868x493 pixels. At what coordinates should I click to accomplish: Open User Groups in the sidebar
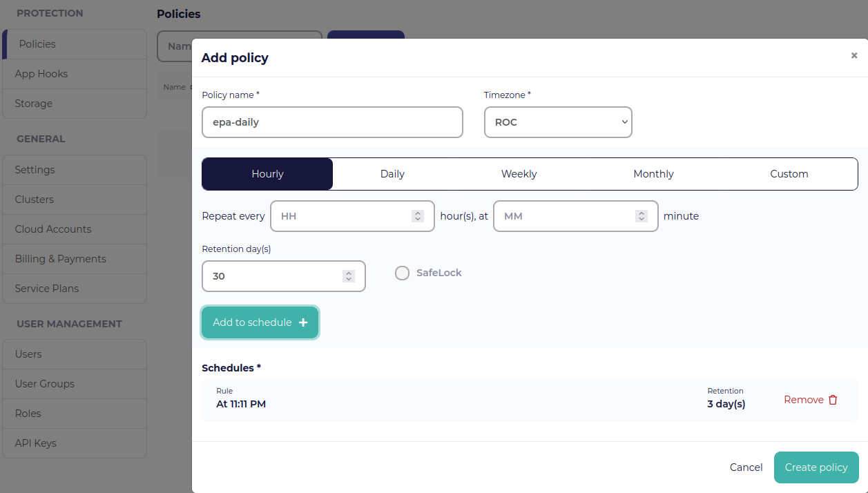(75, 384)
